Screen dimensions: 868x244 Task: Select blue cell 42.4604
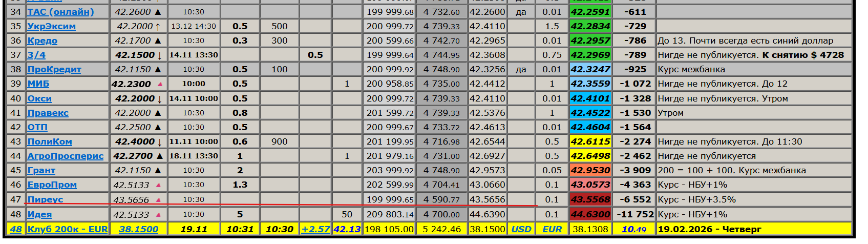click(x=590, y=127)
